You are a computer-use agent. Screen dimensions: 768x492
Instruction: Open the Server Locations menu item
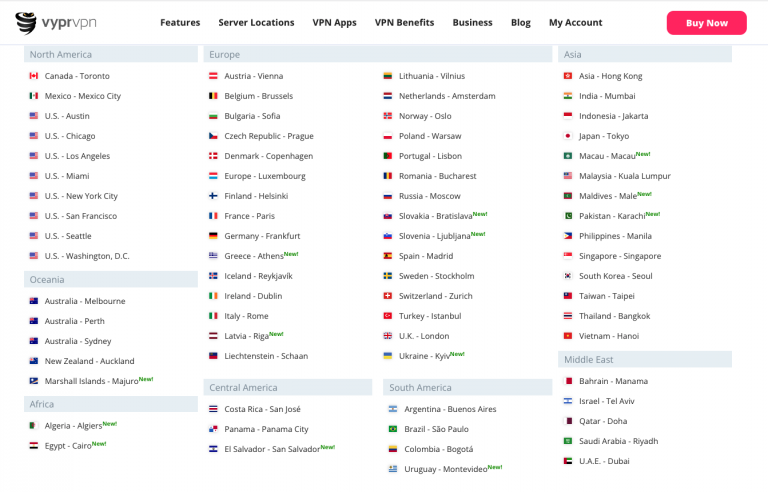[256, 23]
